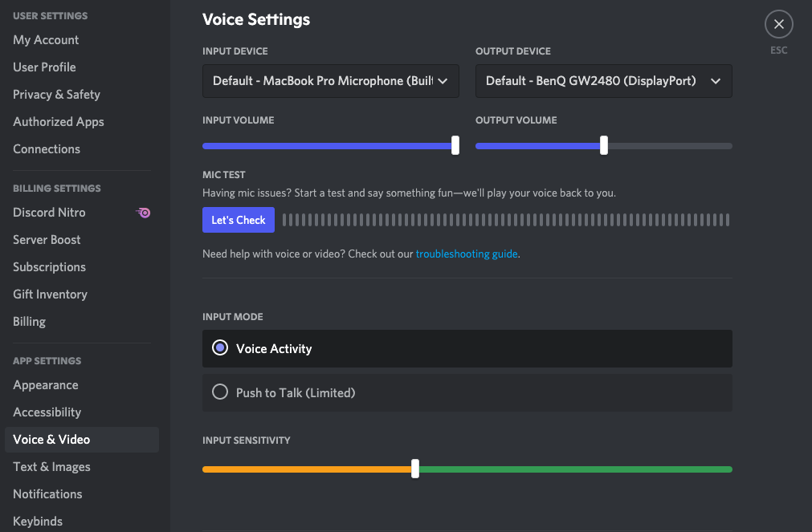Click the Input Sensitivity slider handle

coord(415,469)
